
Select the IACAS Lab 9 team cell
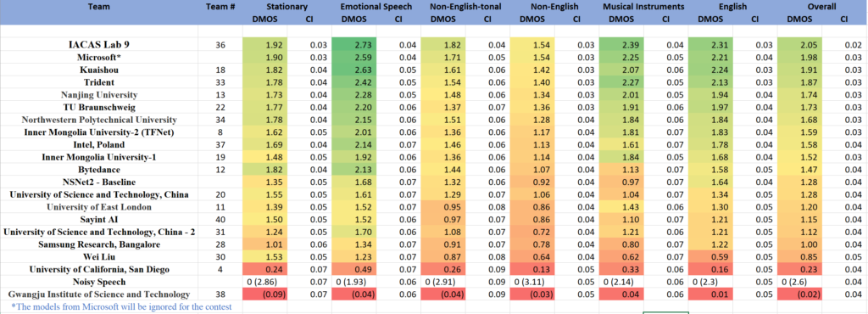click(x=99, y=44)
